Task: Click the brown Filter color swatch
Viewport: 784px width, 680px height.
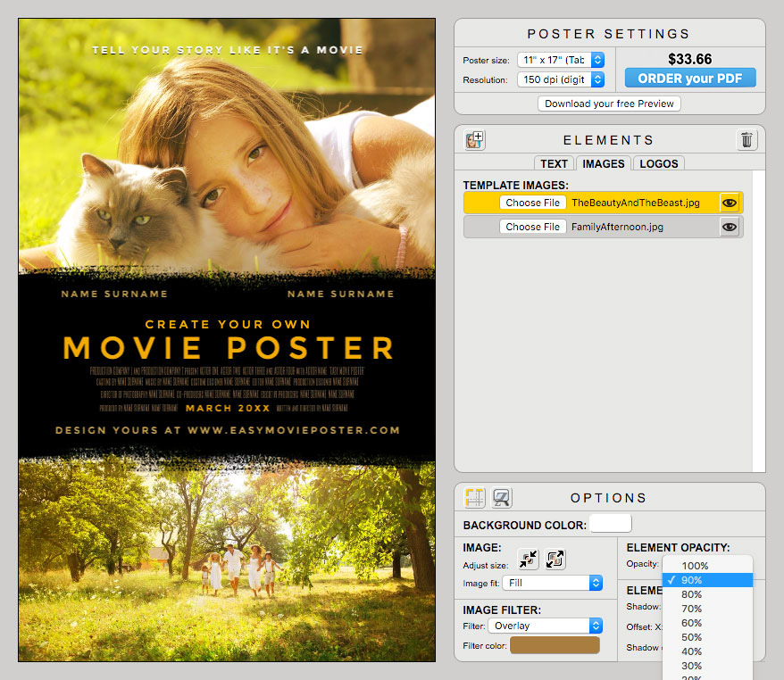Action: click(x=555, y=645)
